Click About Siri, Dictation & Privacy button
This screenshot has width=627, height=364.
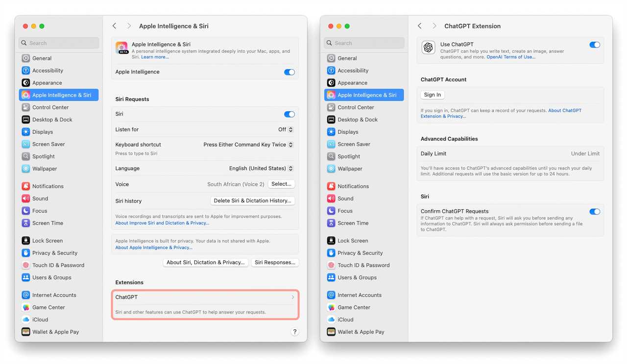point(206,263)
